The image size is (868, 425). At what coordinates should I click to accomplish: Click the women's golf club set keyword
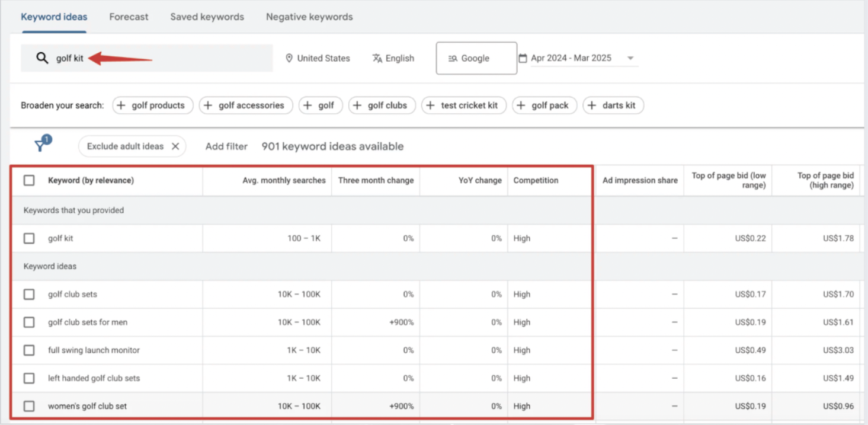tap(87, 406)
